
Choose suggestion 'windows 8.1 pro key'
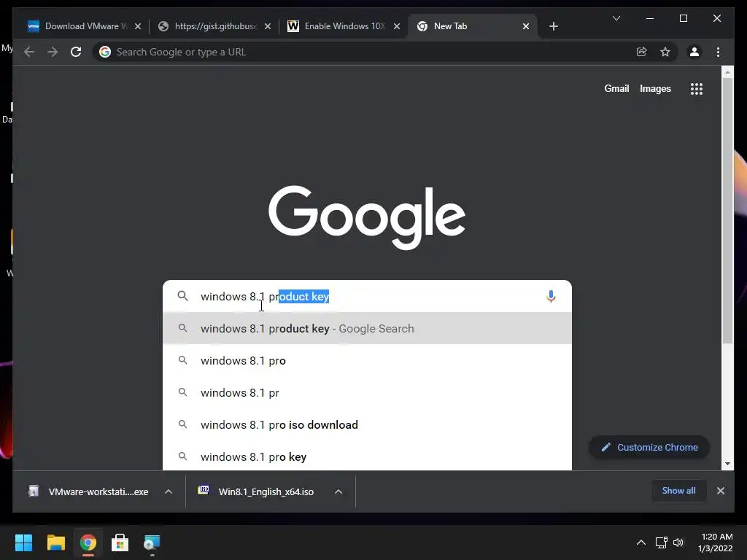click(367, 456)
